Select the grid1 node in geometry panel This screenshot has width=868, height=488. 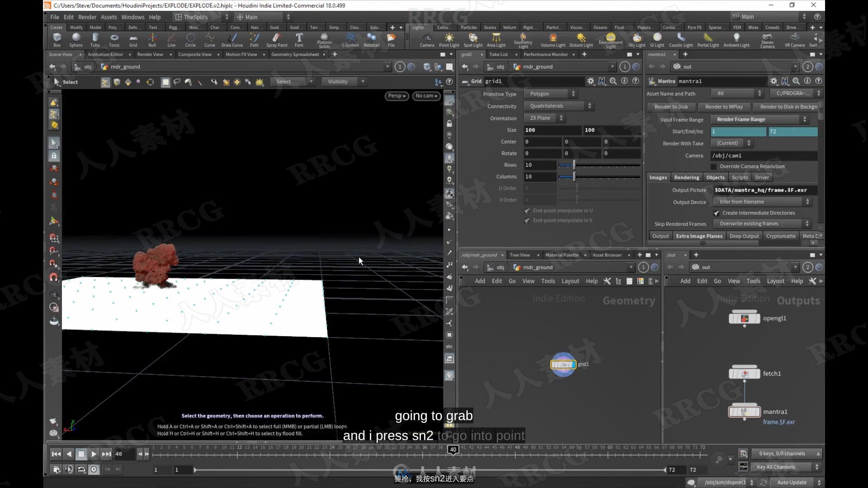pos(563,363)
